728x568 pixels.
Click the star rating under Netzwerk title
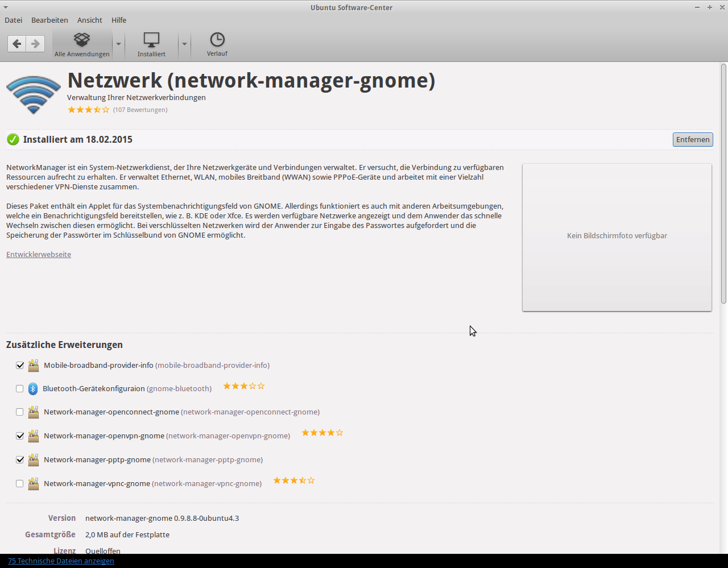click(x=88, y=110)
